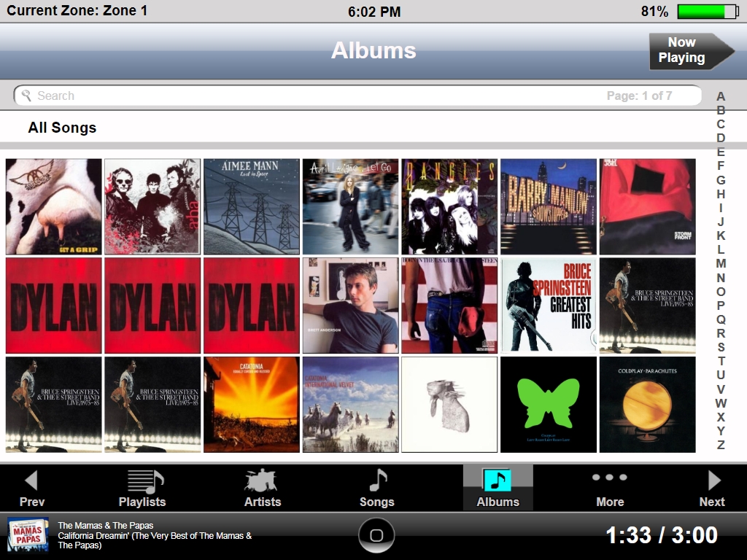Select Coldplay green butterfly album
747x560 pixels.
click(x=549, y=405)
